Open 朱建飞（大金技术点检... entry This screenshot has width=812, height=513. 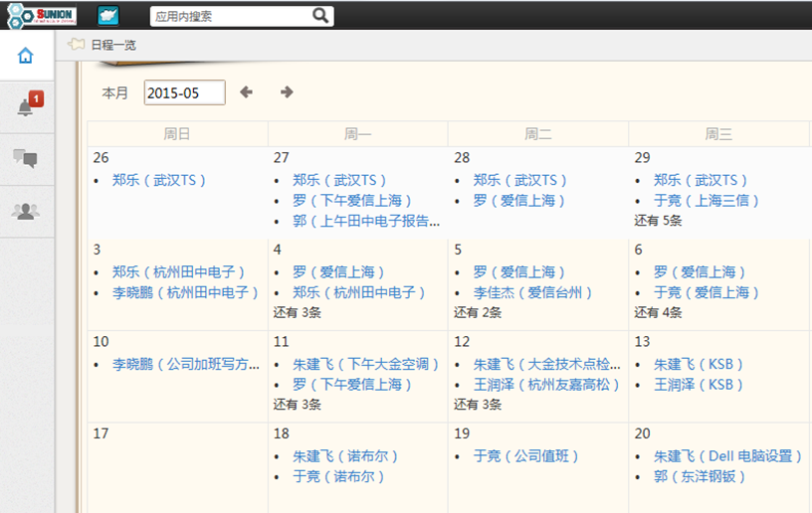(547, 364)
